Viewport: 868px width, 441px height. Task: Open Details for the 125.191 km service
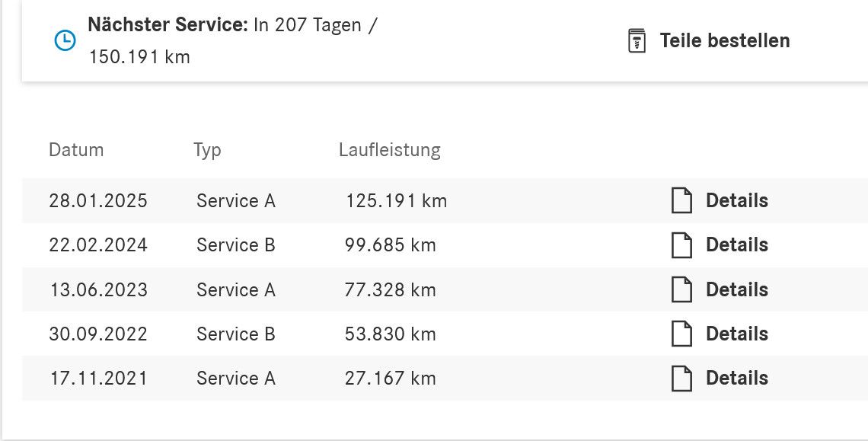point(737,200)
